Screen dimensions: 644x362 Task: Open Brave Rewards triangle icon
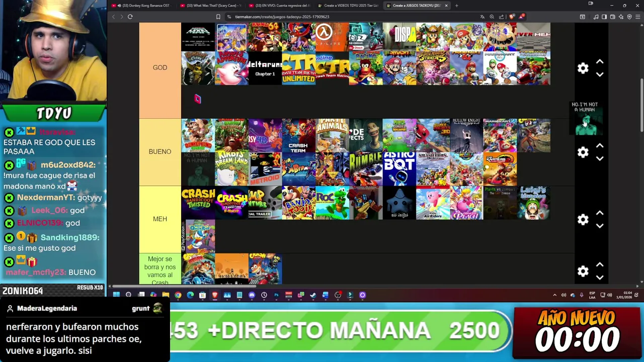coord(522,17)
